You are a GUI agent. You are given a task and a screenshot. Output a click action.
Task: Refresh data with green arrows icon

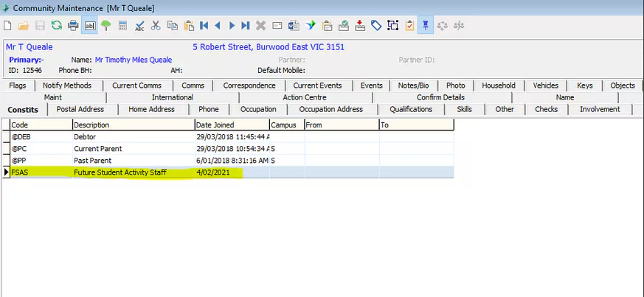tap(56, 26)
